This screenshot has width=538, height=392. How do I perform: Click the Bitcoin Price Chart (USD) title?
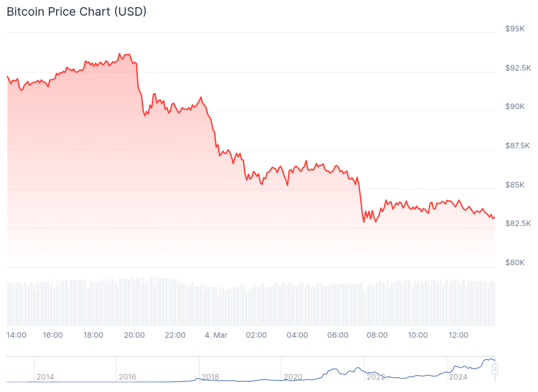pyautogui.click(x=76, y=12)
